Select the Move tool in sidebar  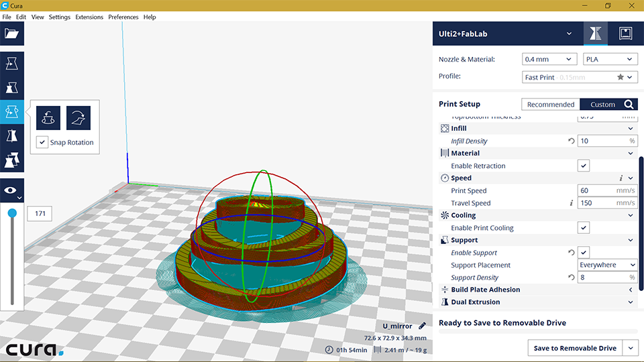[x=11, y=64]
